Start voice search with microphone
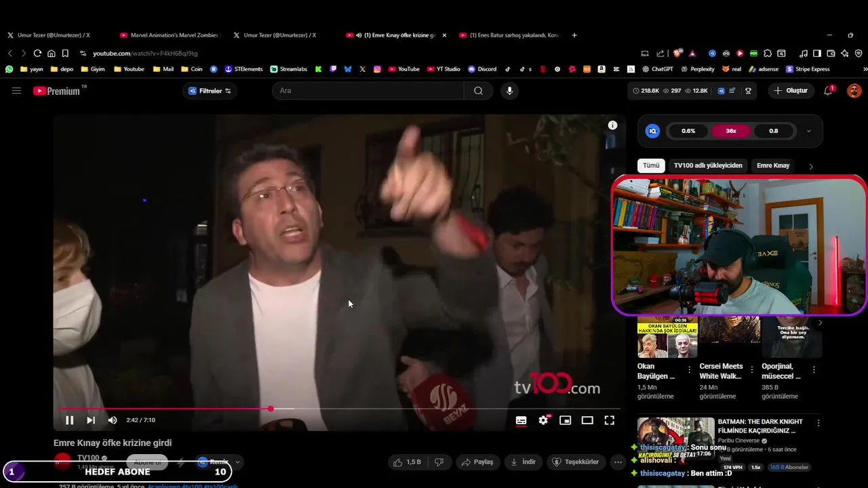This screenshot has height=488, width=868. click(509, 91)
